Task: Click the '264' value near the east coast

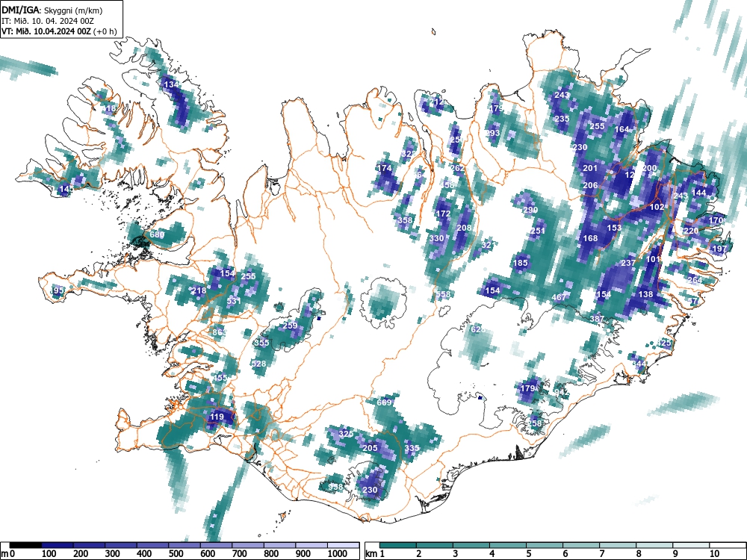Action: [x=695, y=280]
